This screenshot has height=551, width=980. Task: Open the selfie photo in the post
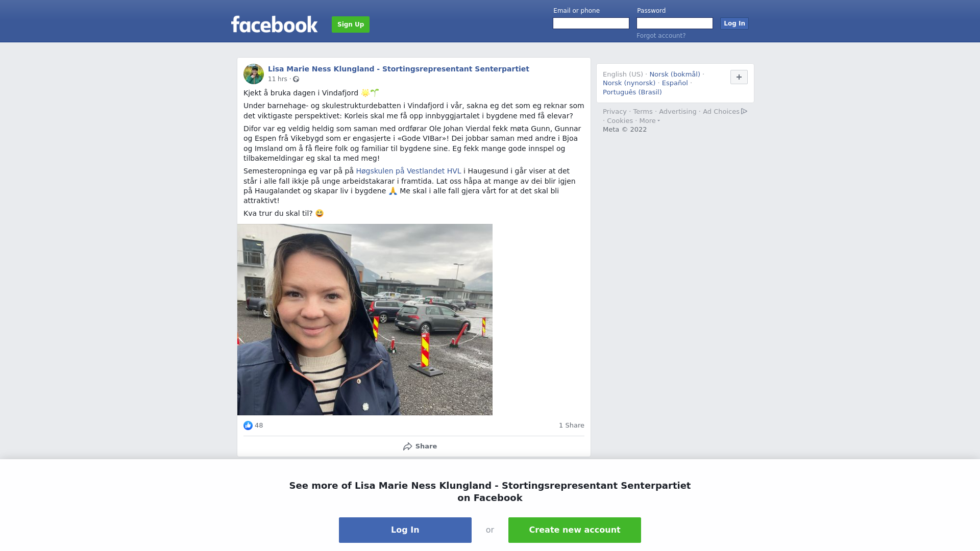click(365, 319)
